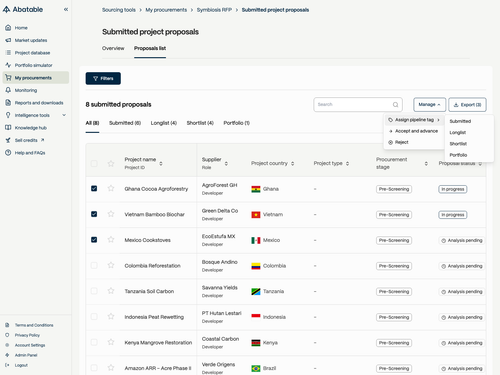Click Export (3) button
The width and height of the screenshot is (500, 375).
467,105
